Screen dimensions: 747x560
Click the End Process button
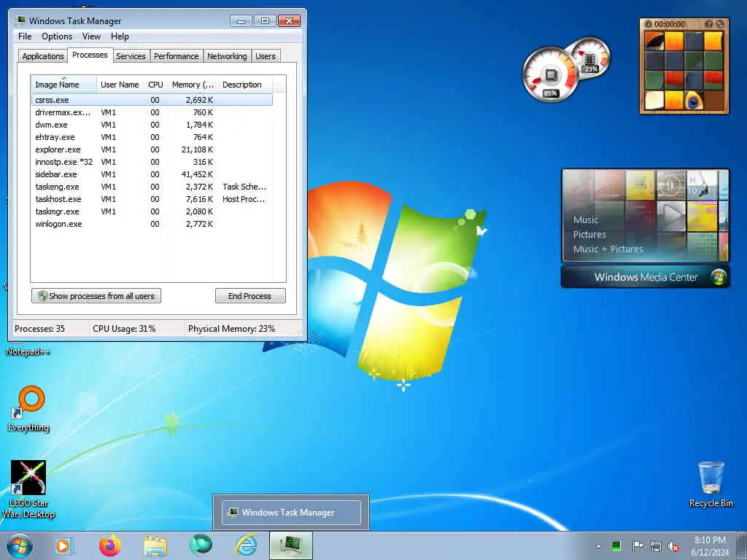(x=250, y=296)
